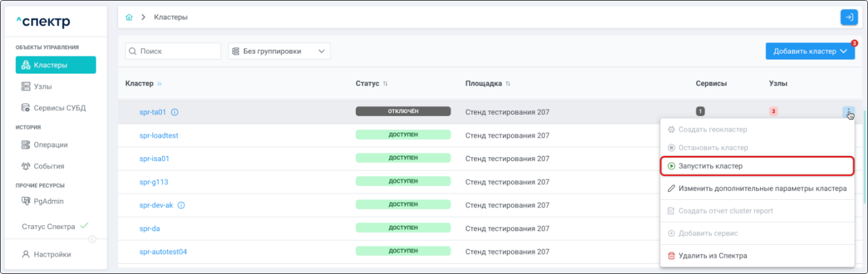Collapse the sidebar with the arrow toggle
Screen dimensions: 868x274
click(x=92, y=239)
